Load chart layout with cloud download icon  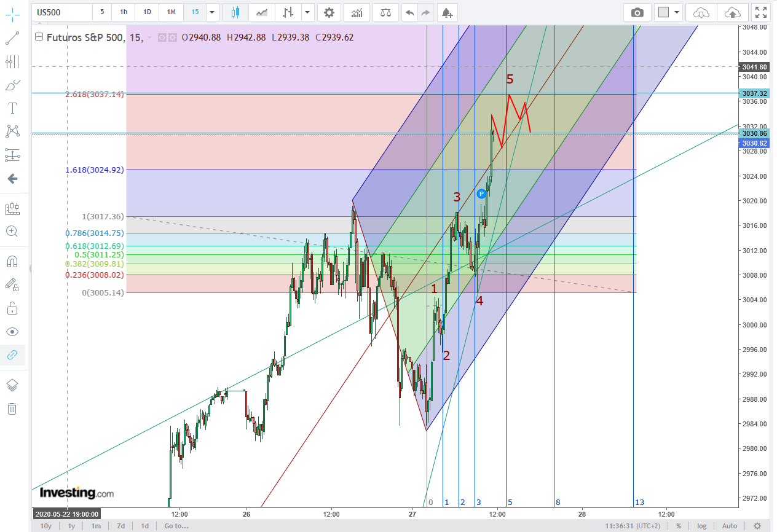pyautogui.click(x=701, y=12)
